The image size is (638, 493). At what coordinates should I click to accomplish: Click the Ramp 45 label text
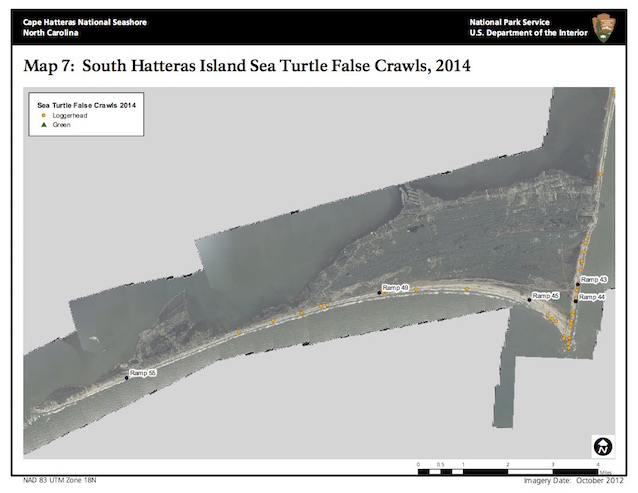(x=545, y=296)
